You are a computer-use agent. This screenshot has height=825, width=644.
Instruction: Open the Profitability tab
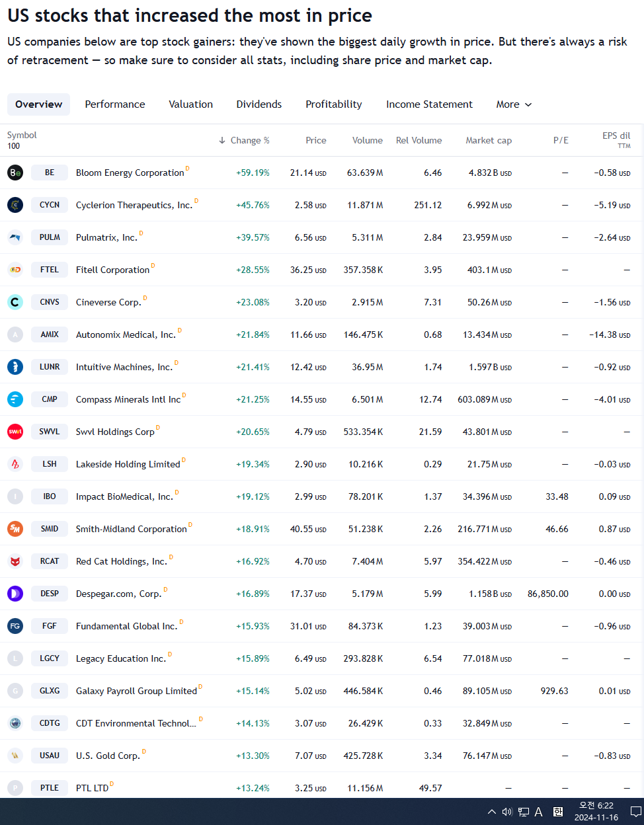[334, 104]
